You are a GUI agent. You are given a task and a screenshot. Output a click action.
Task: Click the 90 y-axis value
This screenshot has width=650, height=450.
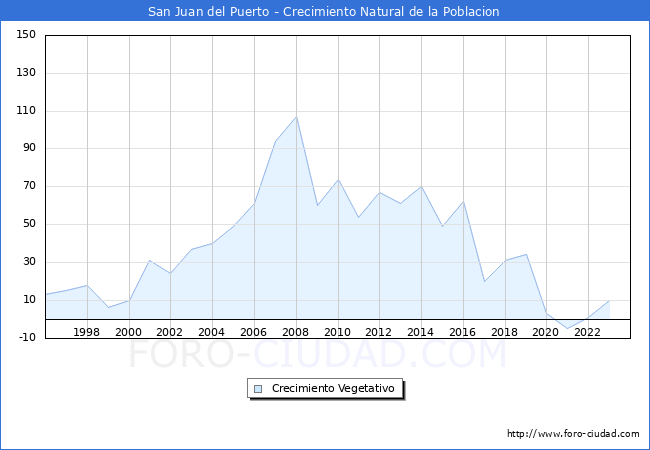click(x=29, y=148)
